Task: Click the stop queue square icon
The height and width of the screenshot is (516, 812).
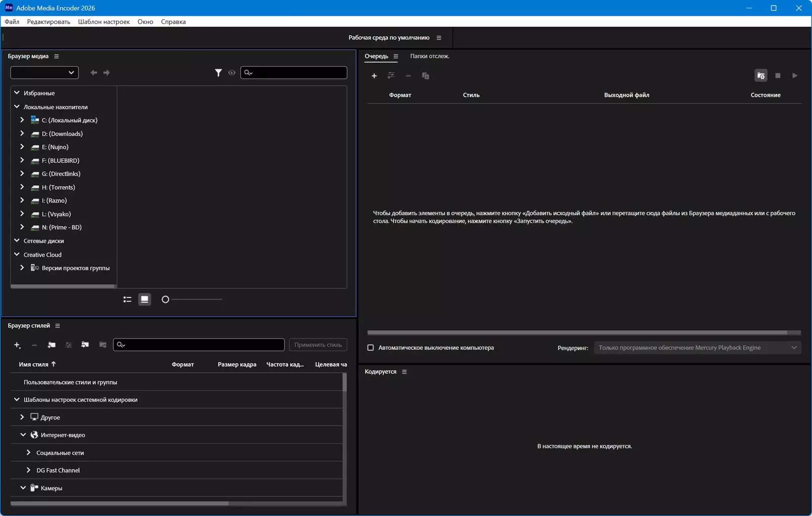Action: click(778, 76)
